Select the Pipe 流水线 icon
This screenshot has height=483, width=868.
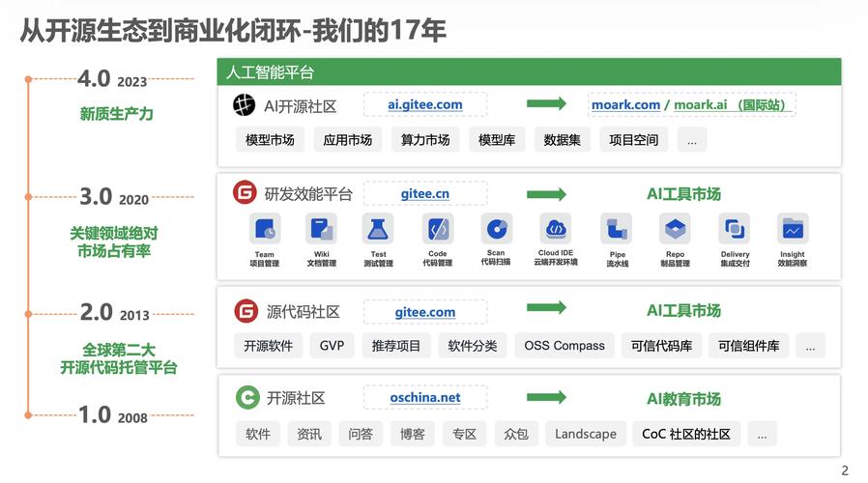(617, 229)
